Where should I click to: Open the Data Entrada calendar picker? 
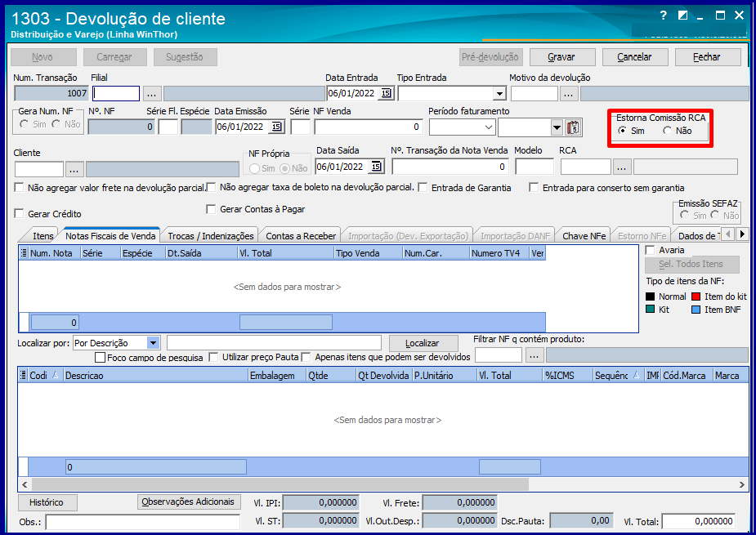click(x=387, y=93)
